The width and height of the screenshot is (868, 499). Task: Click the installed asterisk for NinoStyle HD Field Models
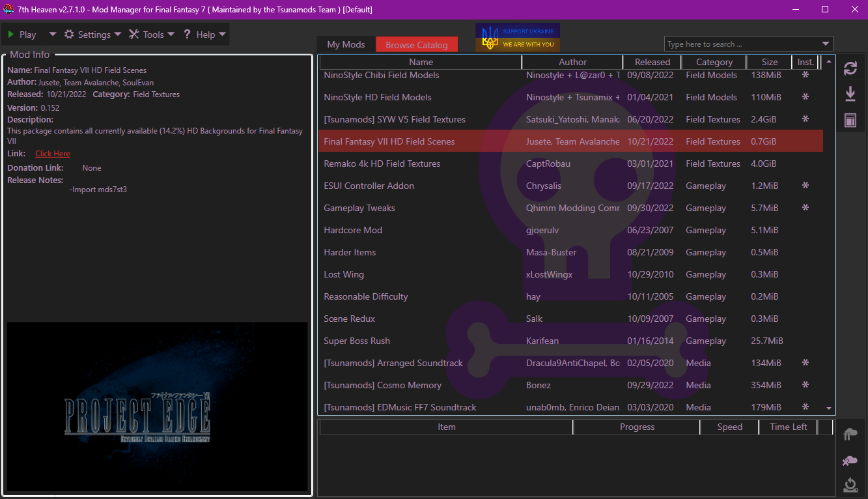(x=805, y=97)
